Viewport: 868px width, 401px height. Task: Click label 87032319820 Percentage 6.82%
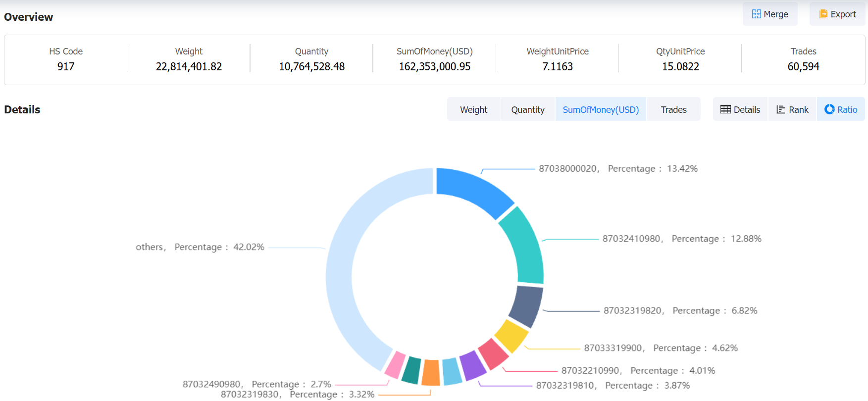pyautogui.click(x=680, y=310)
